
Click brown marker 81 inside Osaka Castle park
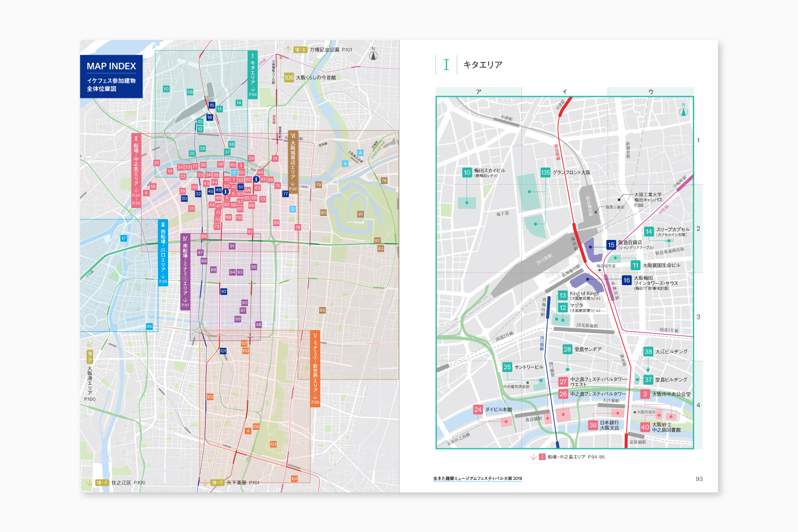tap(360, 214)
